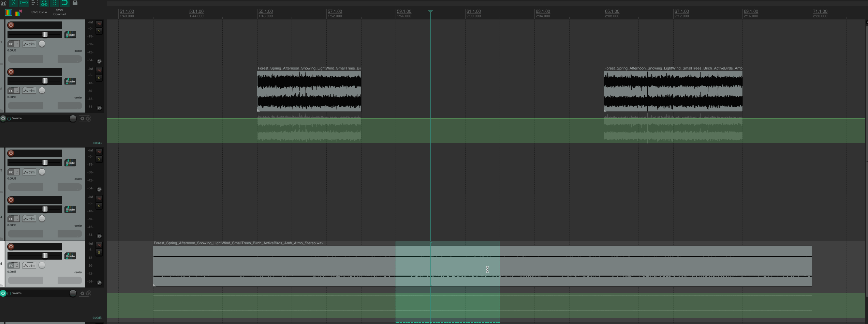The width and height of the screenshot is (868, 324).
Task: Open the FX chain for track 3
Action: click(11, 172)
